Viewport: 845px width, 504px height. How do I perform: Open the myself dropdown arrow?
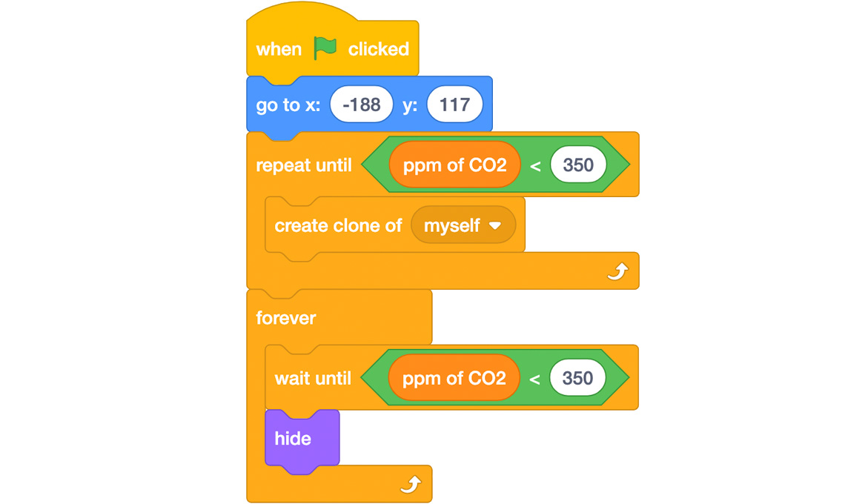pos(494,225)
